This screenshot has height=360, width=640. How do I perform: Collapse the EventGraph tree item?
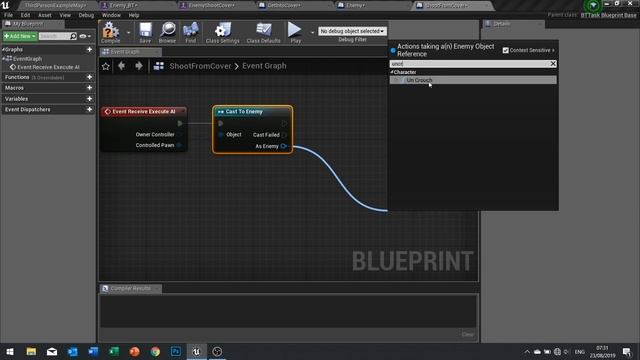click(4, 59)
